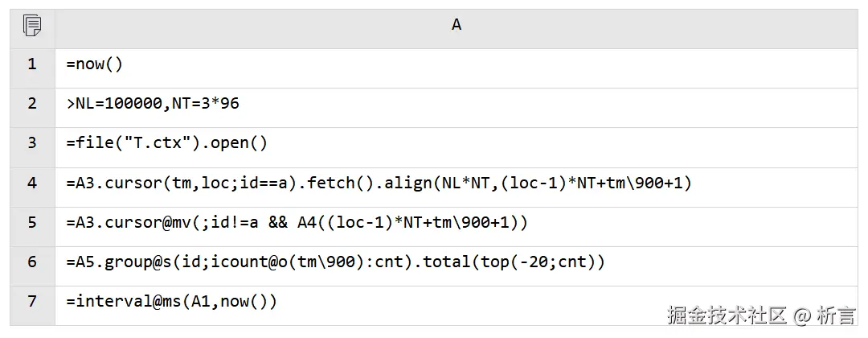Click the document icon in the grid corner
This screenshot has height=338, width=868.
32,26
